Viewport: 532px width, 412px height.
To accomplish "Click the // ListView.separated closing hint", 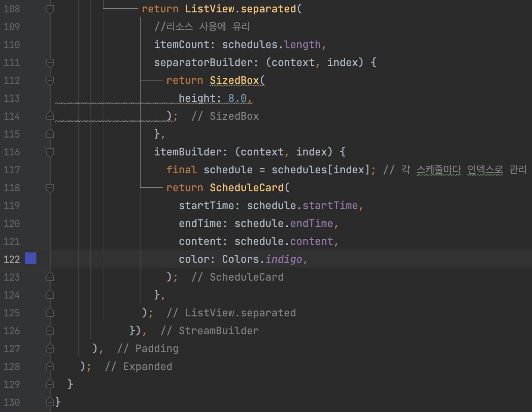I will tap(231, 313).
